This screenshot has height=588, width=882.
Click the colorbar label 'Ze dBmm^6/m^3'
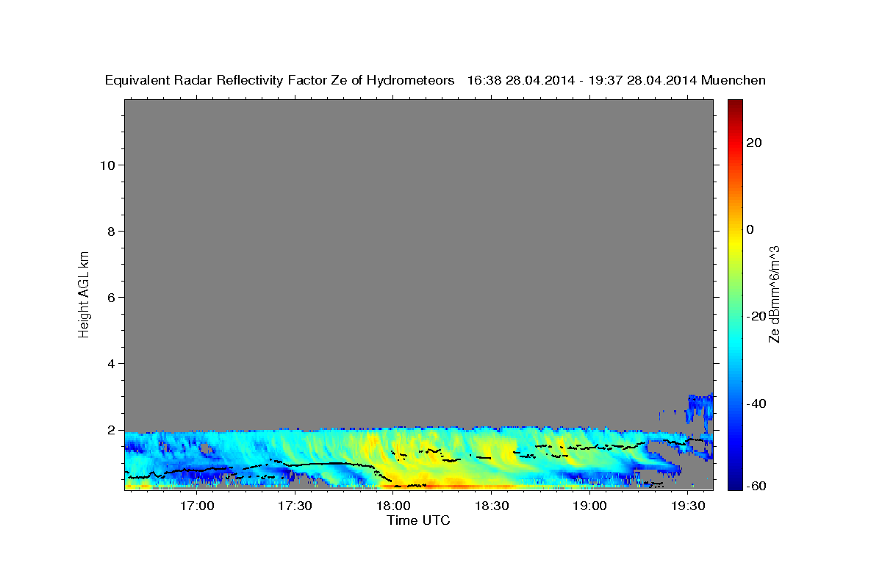[x=774, y=294]
